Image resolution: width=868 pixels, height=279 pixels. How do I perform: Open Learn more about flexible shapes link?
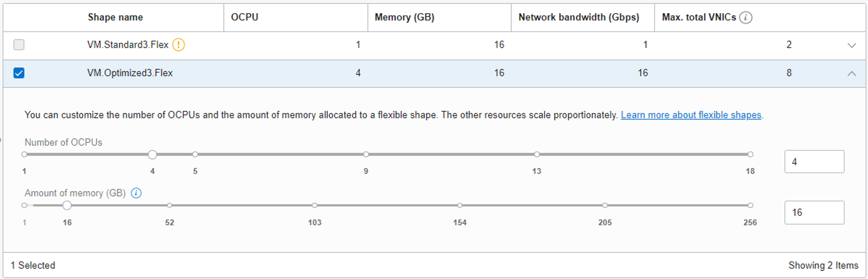pyautogui.click(x=690, y=115)
